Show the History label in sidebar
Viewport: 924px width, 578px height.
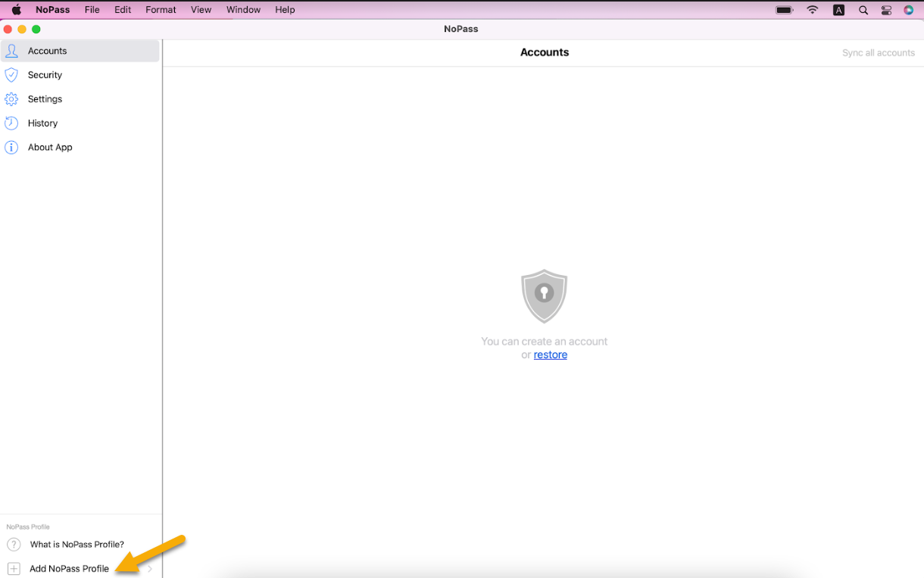pyautogui.click(x=42, y=123)
